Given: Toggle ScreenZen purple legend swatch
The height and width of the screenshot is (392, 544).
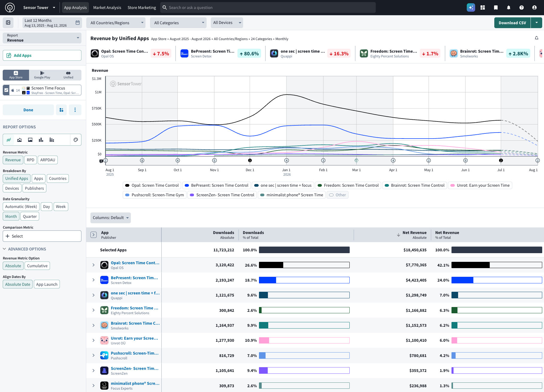Looking at the screenshot, I should point(192,195).
